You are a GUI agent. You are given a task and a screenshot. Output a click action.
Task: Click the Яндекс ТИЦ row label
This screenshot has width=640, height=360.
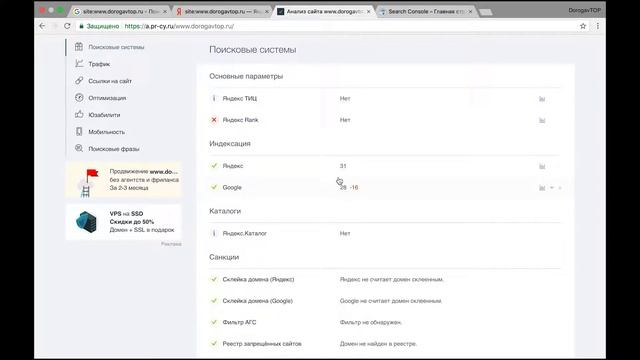point(240,98)
